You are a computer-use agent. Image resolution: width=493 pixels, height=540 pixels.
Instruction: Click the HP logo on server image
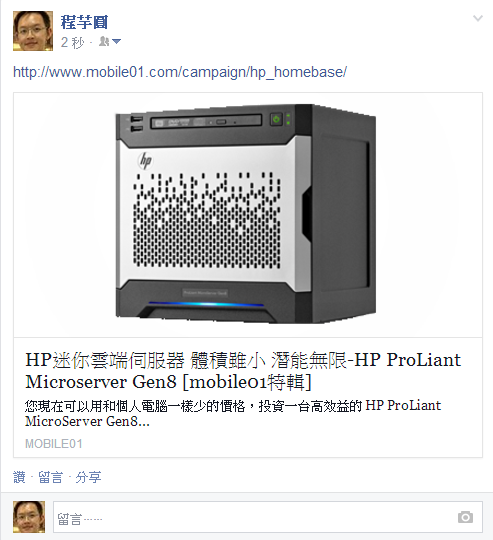pos(145,161)
